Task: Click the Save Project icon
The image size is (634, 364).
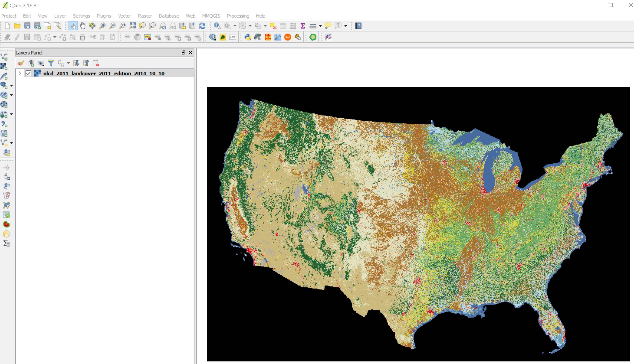Action: (27, 26)
